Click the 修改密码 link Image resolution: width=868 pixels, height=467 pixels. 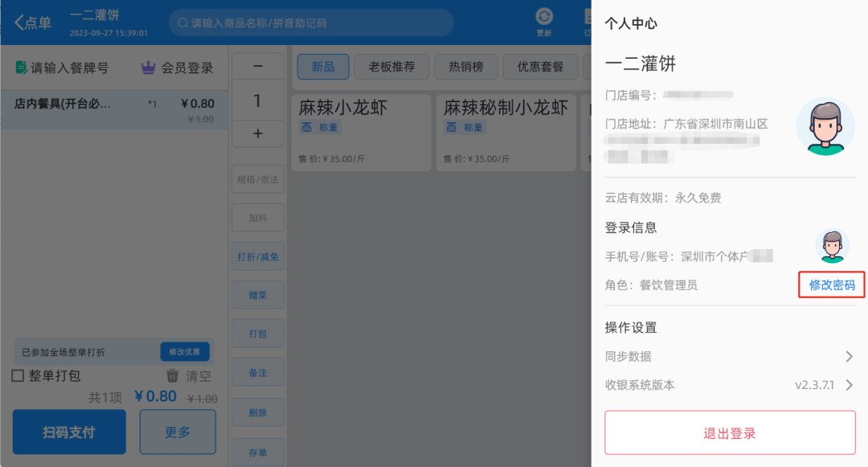832,285
